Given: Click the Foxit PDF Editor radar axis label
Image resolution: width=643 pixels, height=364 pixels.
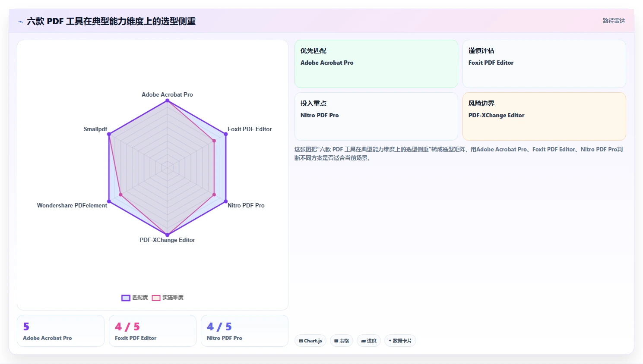Looking at the screenshot, I should (x=250, y=129).
